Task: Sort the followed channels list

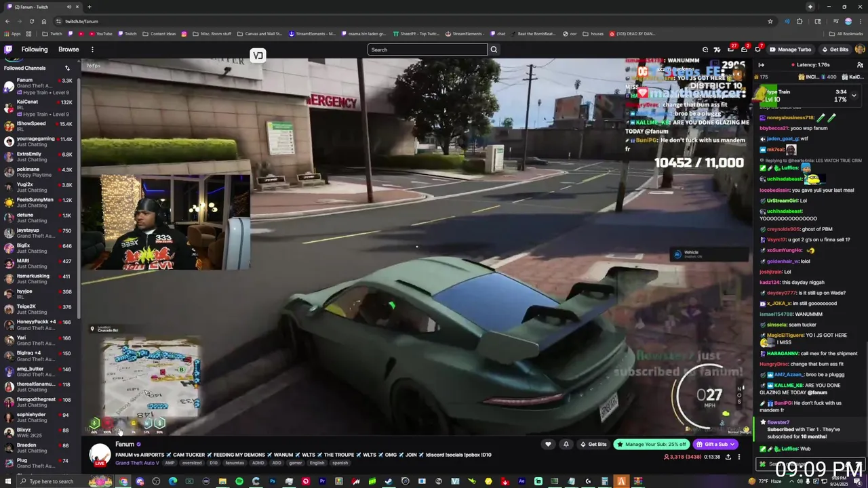Action: click(67, 68)
